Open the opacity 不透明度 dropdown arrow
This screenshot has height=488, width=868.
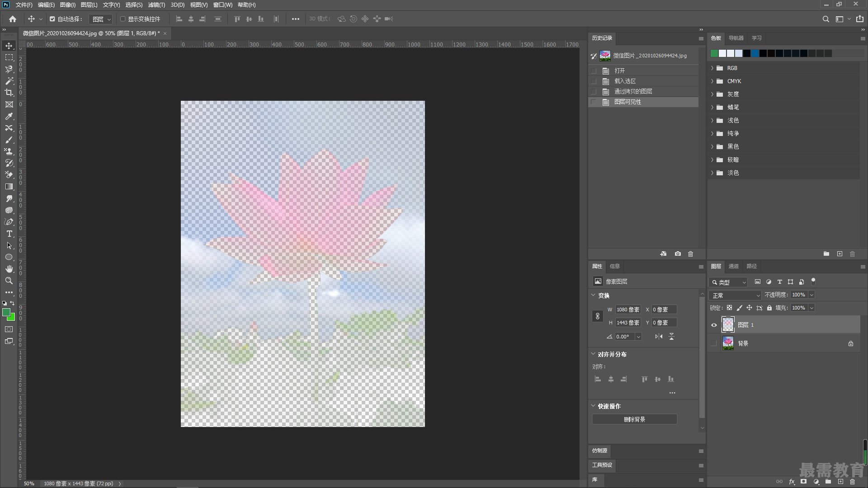(811, 295)
